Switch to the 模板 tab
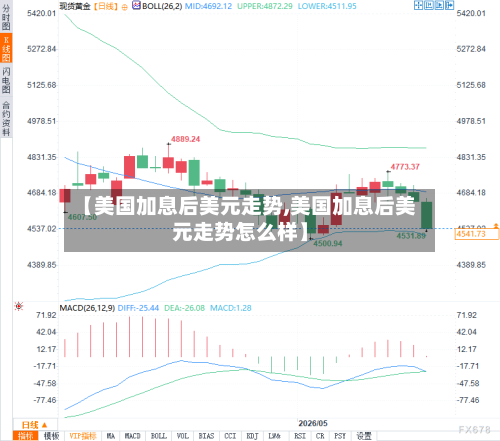The width and height of the screenshot is (500, 441). [51, 436]
